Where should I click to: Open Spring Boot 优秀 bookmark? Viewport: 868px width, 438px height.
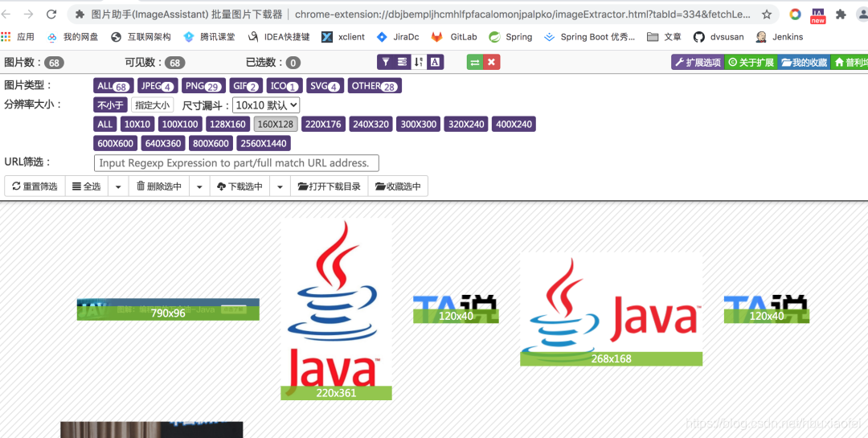[x=590, y=37]
